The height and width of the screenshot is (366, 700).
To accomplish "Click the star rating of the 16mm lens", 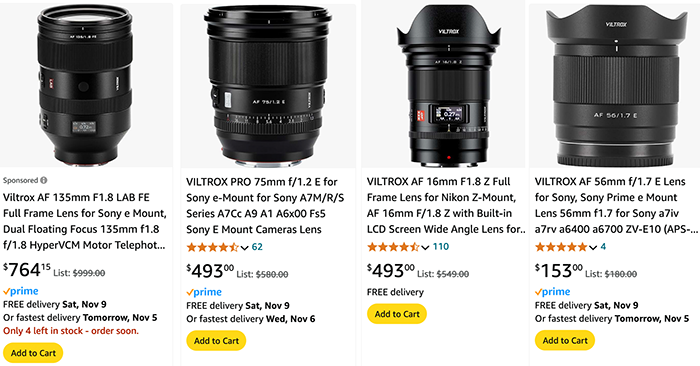I will tap(393, 246).
